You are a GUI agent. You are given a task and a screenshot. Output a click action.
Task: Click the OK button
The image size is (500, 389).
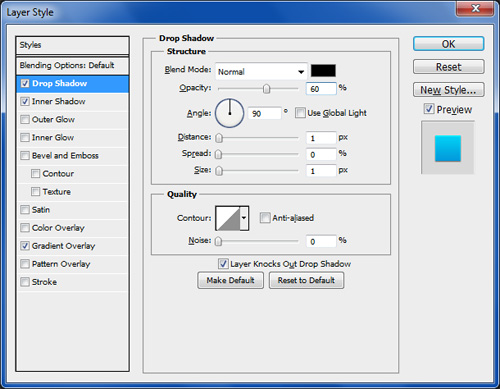coord(448,44)
